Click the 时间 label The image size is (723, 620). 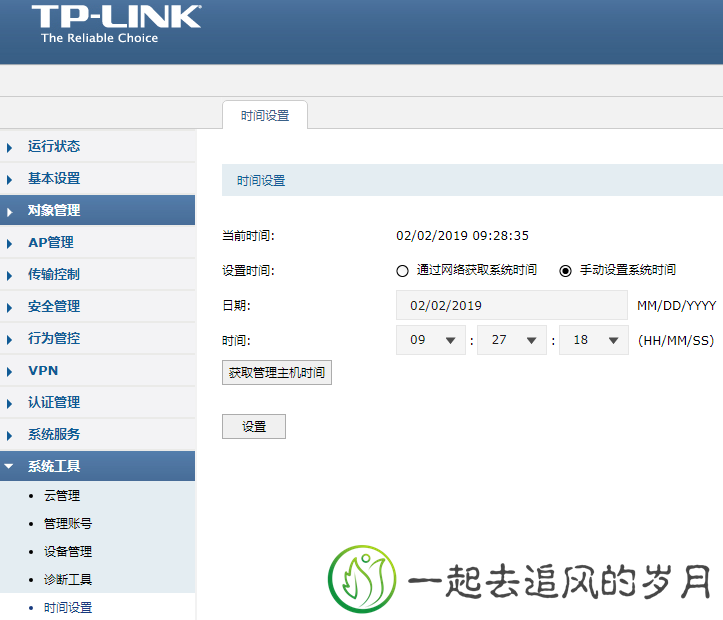[x=236, y=341]
